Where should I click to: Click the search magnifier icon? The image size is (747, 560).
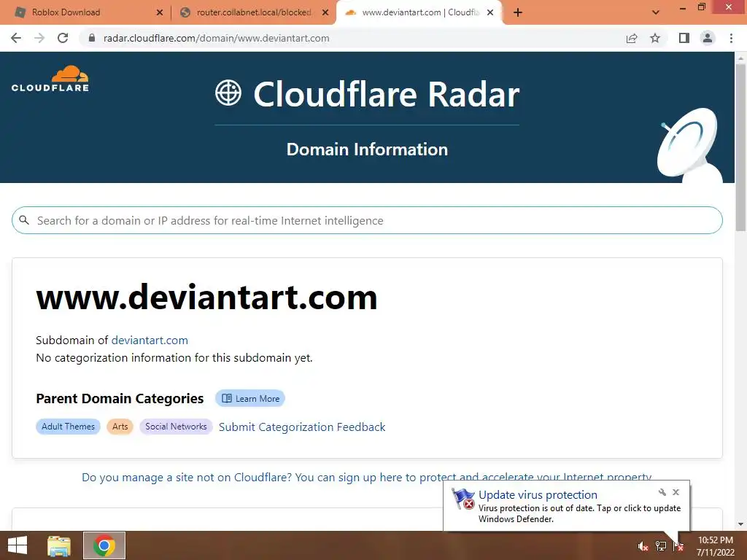pos(24,220)
